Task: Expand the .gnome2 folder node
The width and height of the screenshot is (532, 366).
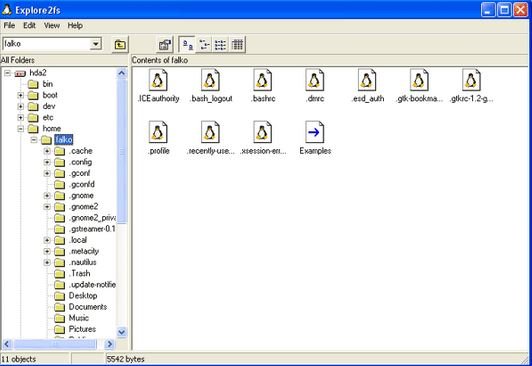Action: pyautogui.click(x=47, y=207)
